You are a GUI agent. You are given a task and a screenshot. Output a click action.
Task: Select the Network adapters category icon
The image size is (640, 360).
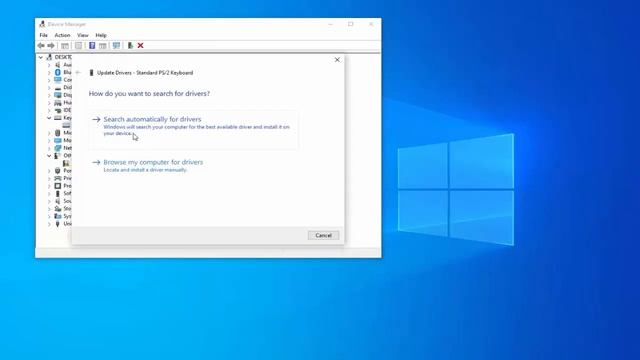click(x=58, y=148)
